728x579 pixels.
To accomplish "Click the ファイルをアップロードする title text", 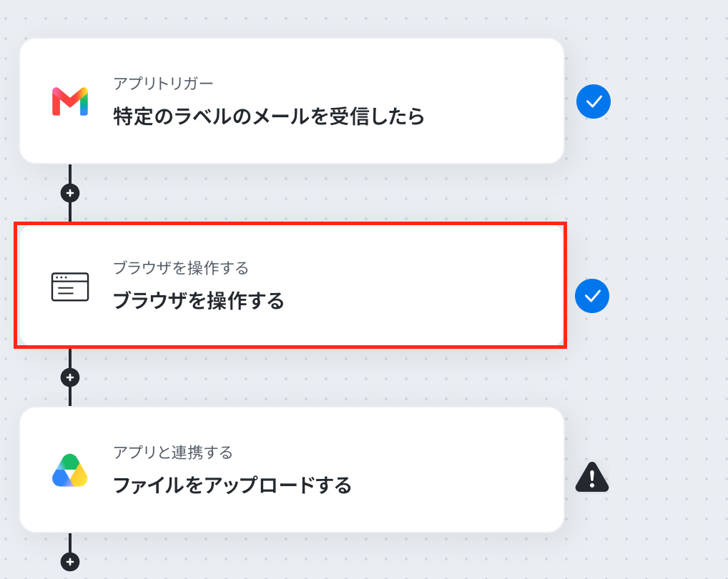I will [x=232, y=485].
